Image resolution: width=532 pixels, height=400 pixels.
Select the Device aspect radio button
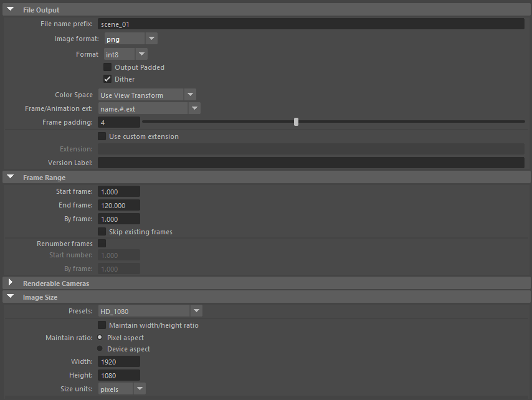tap(100, 348)
